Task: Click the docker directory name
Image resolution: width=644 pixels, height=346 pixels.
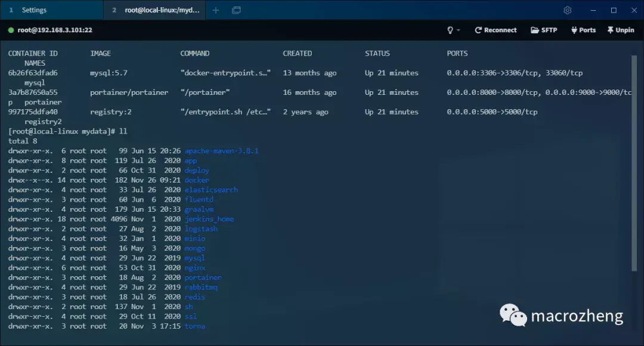Action: coord(197,180)
